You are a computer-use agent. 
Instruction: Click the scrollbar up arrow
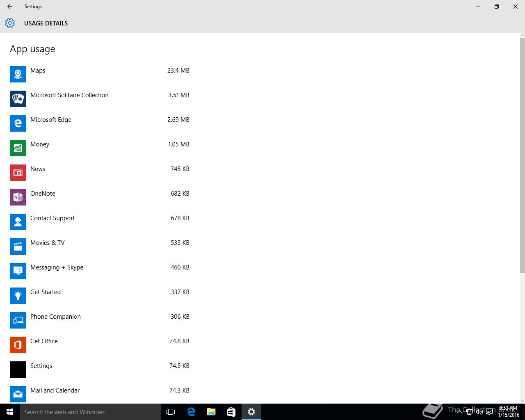522,35
